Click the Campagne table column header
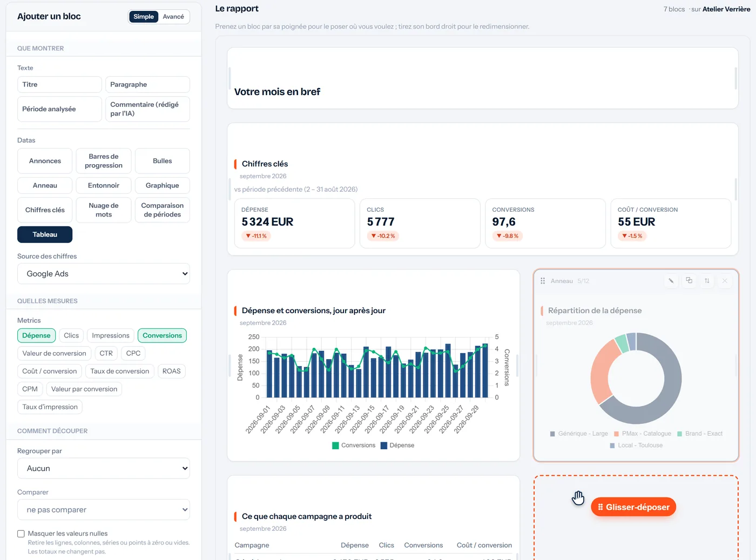This screenshot has height=560, width=756. click(252, 545)
